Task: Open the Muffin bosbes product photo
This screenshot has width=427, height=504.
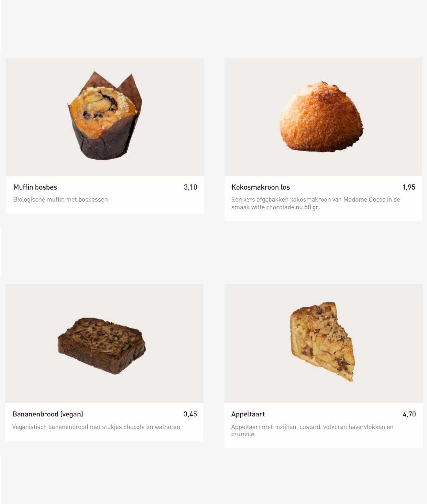Action: tap(105, 117)
